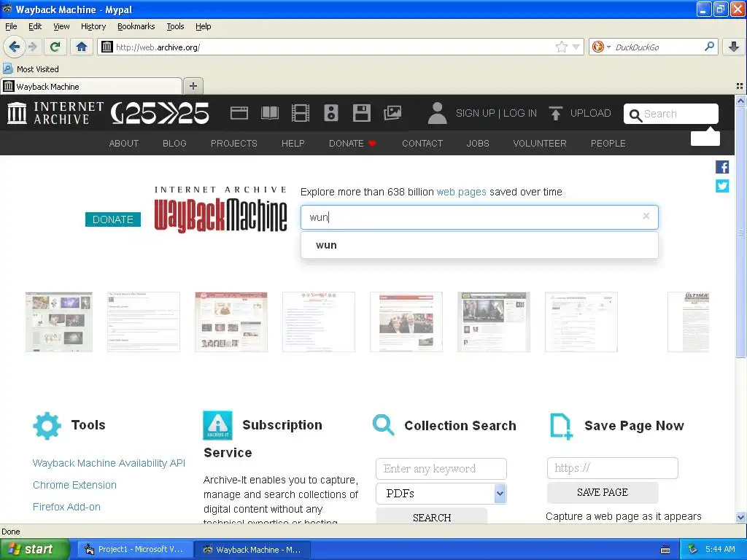Open the History menu
Screen dimensions: 747x560
[93, 26]
